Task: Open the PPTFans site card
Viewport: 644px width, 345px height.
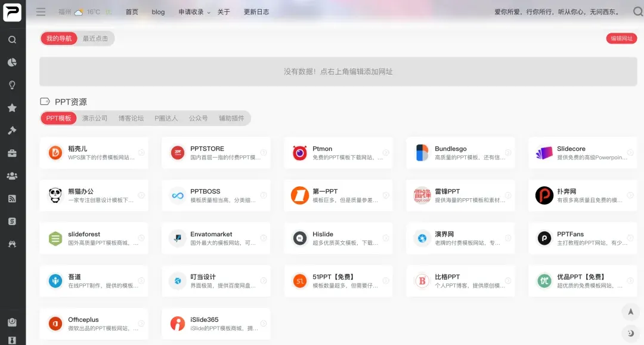Action: pos(583,238)
